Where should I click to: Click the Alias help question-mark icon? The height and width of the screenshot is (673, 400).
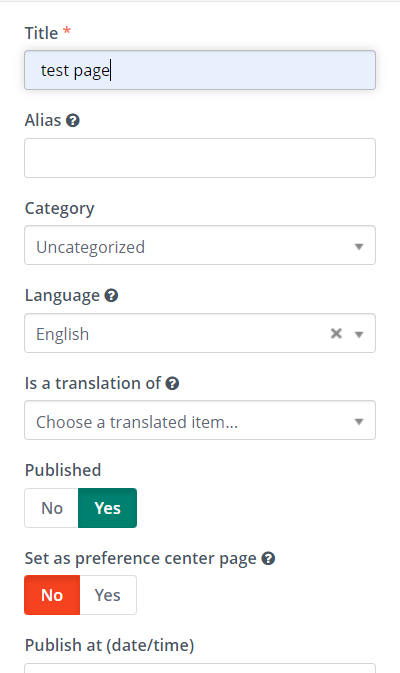tap(73, 121)
